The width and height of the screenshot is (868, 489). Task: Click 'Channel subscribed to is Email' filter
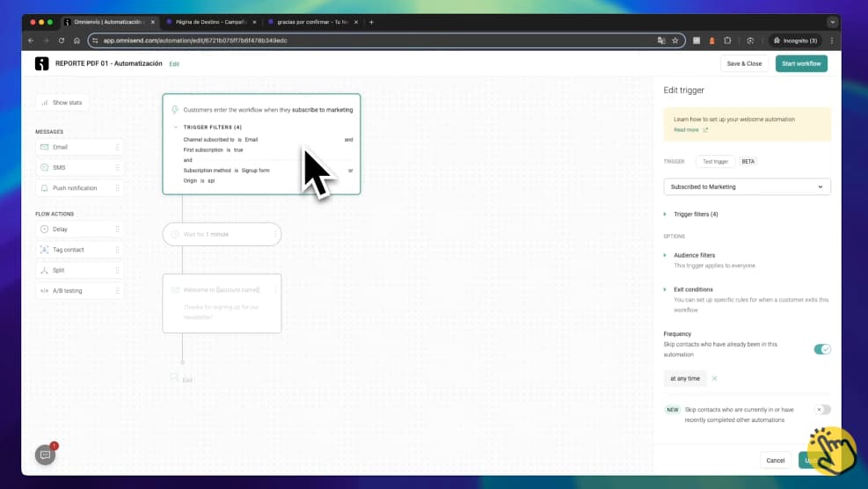point(221,140)
